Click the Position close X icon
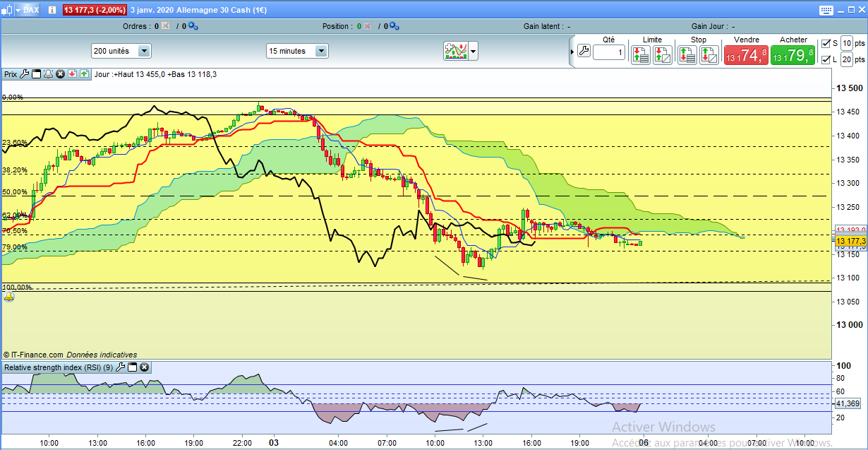 [x=368, y=26]
